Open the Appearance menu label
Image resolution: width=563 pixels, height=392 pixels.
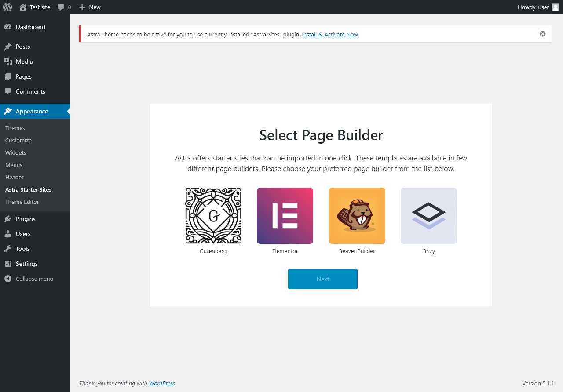[32, 111]
